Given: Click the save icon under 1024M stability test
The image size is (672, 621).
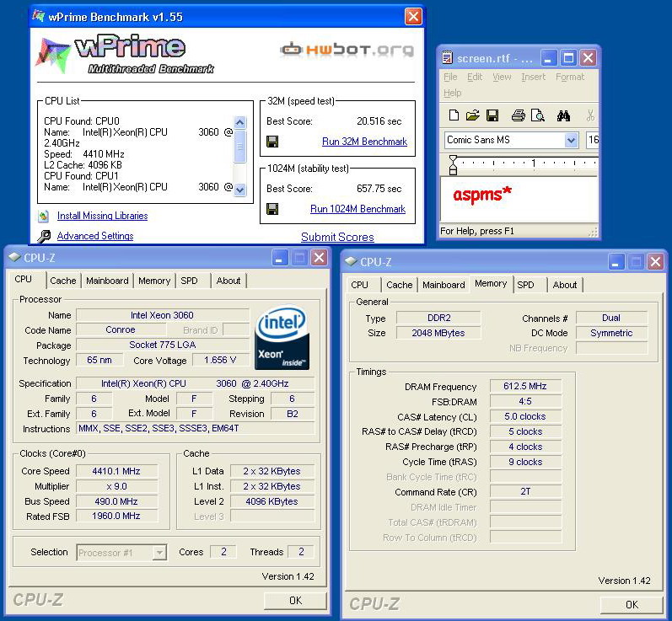Looking at the screenshot, I should click(272, 209).
